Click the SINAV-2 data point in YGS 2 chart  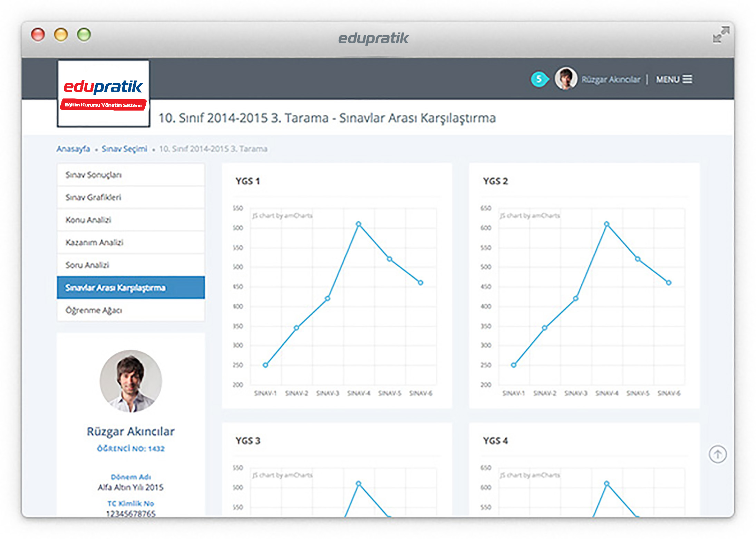[x=544, y=328]
